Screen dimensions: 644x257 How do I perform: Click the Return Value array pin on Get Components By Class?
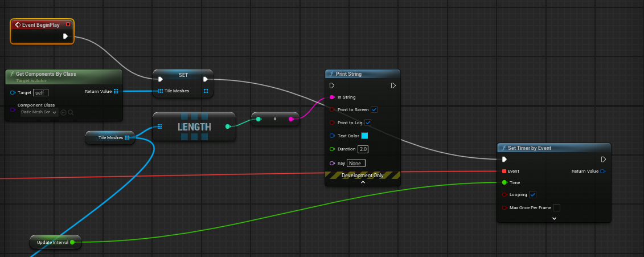[x=116, y=91]
